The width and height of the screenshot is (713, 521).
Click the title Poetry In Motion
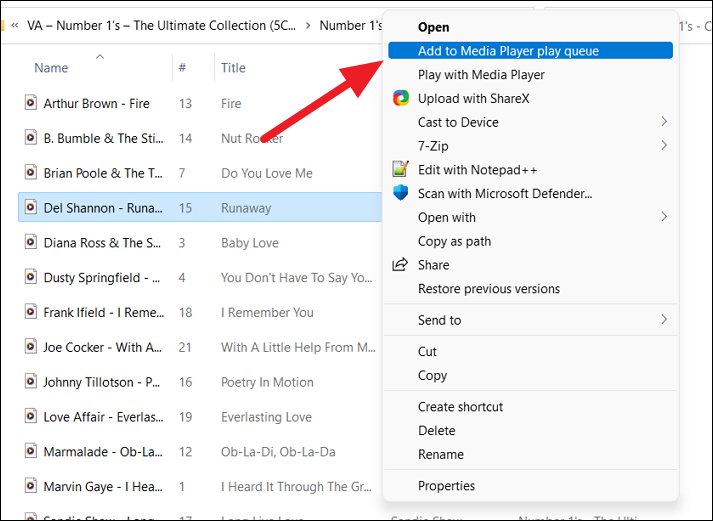click(x=267, y=382)
